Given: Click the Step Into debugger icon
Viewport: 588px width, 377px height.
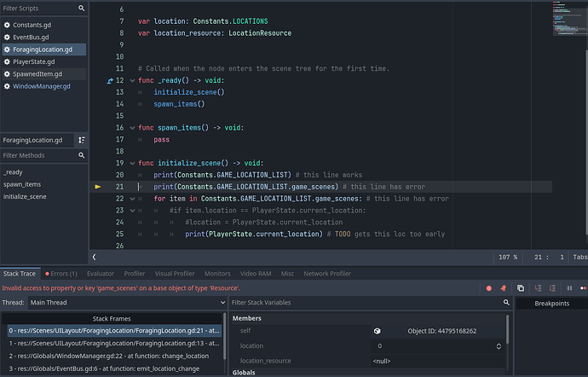Looking at the screenshot, I should (537, 288).
